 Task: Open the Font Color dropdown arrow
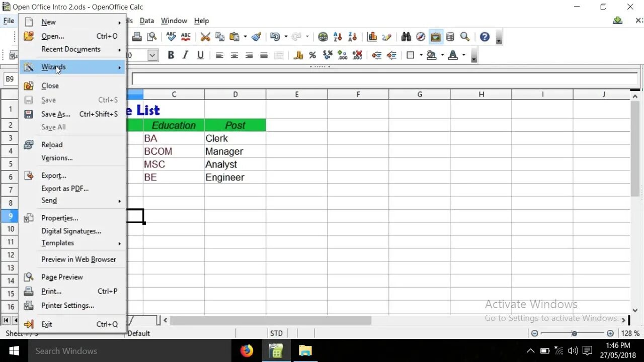(x=463, y=55)
